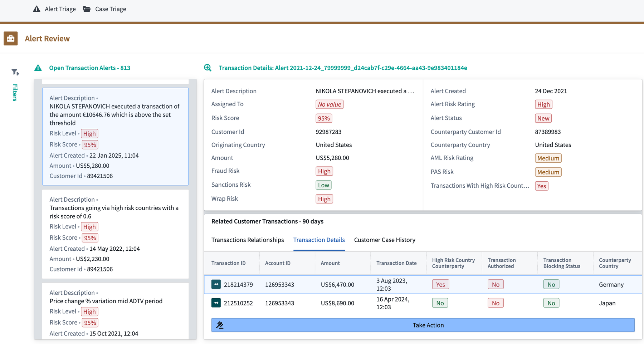Click the No value field under Assigned To
The image size is (644, 344).
click(329, 104)
